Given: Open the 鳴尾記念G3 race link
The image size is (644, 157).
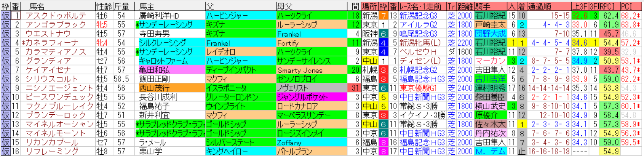Looking at the screenshot, I should coord(418,34).
